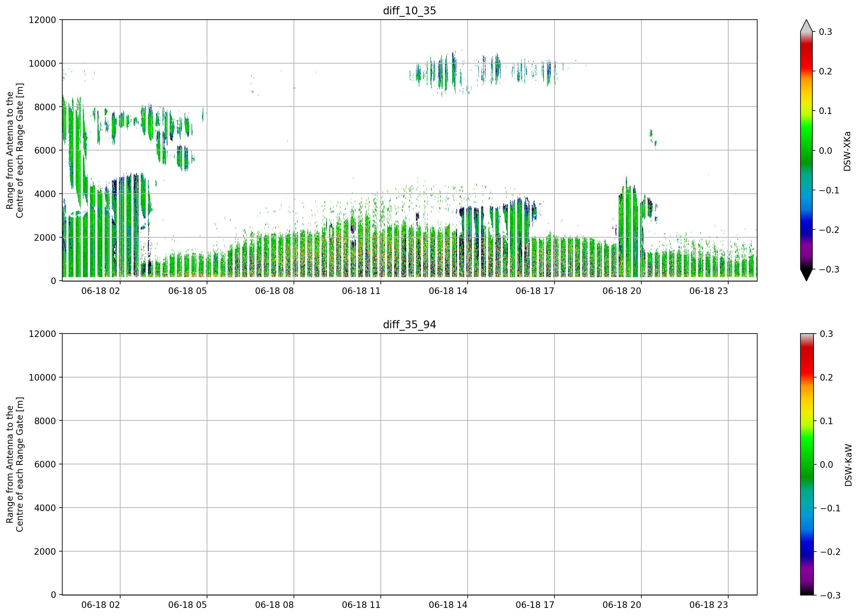Viewport: 859px width, 616px height.
Task: Click the 'diff_10_35' plot title
Action: click(x=409, y=11)
